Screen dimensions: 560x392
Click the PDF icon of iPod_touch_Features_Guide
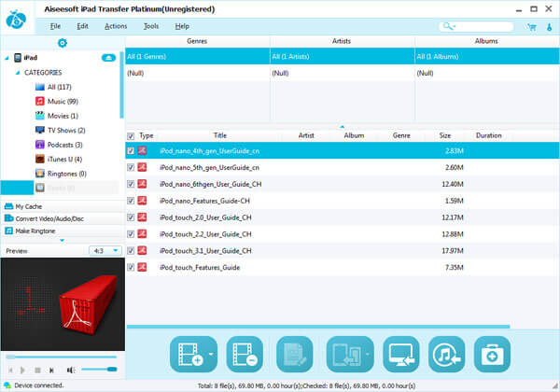pyautogui.click(x=142, y=267)
